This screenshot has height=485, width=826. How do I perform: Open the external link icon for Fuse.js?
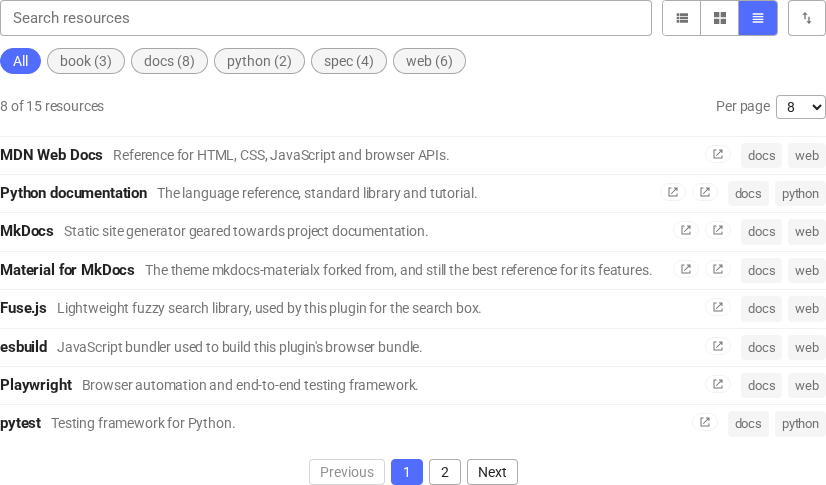[x=718, y=307]
